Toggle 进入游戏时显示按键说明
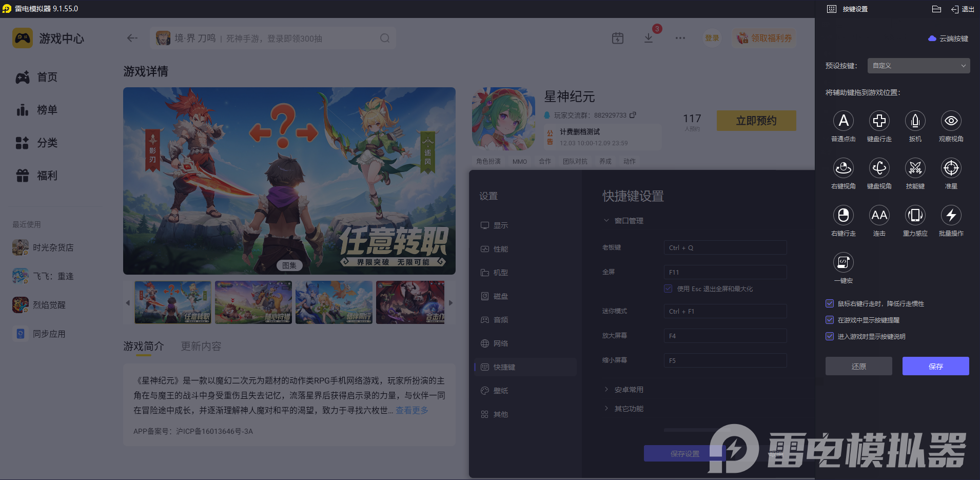The width and height of the screenshot is (980, 480). [830, 336]
